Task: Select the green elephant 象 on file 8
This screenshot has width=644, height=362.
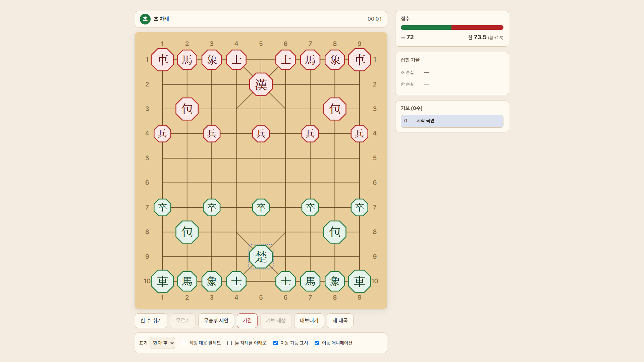Action: point(335,281)
